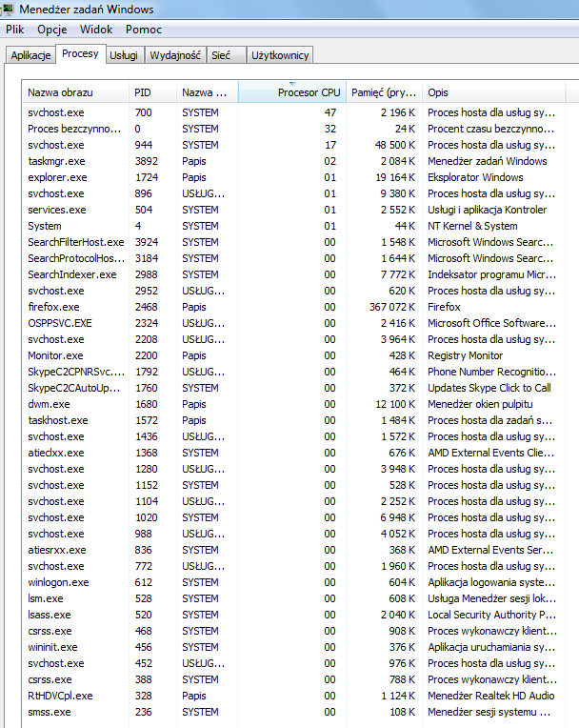
Task: Open the Wydajność tab
Action: [175, 55]
